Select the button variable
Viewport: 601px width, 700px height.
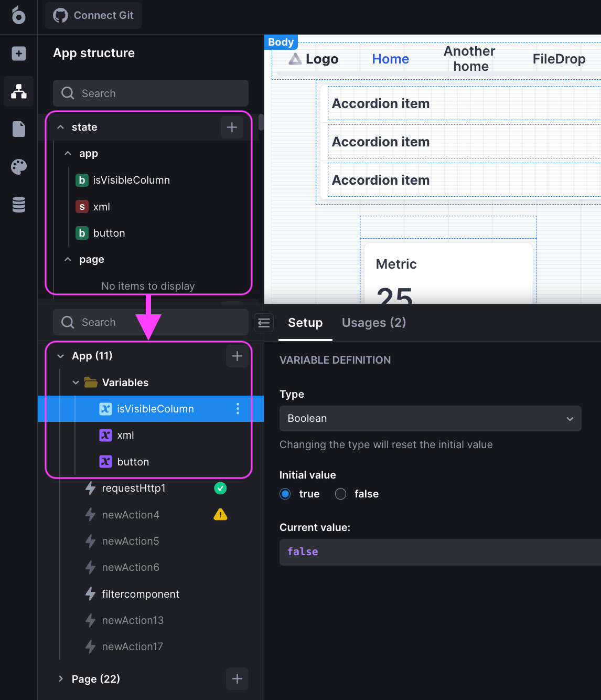click(133, 462)
